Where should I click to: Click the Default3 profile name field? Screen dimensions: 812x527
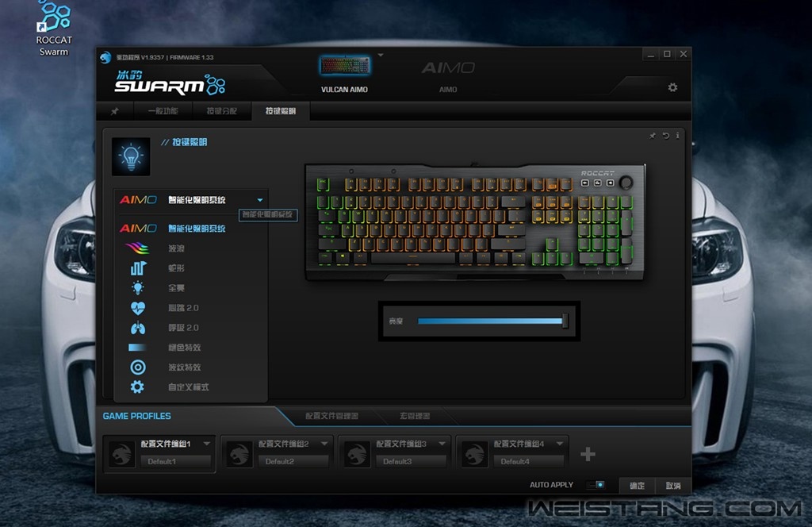click(412, 461)
